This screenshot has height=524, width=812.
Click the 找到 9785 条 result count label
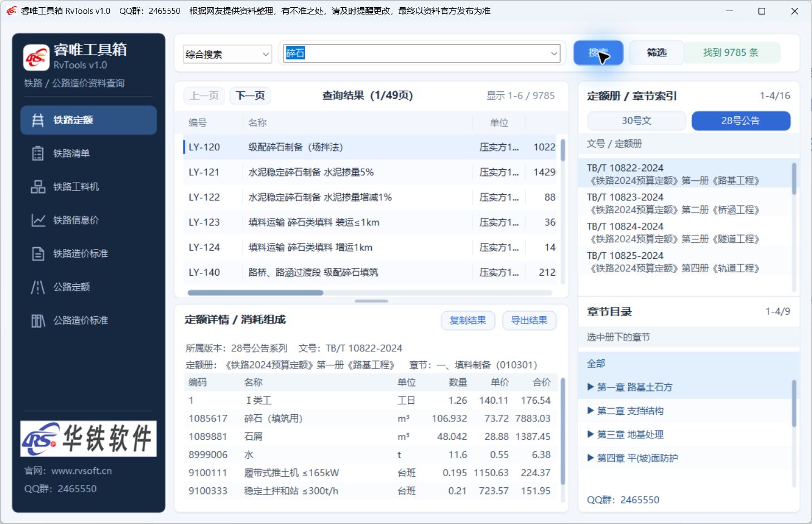731,53
